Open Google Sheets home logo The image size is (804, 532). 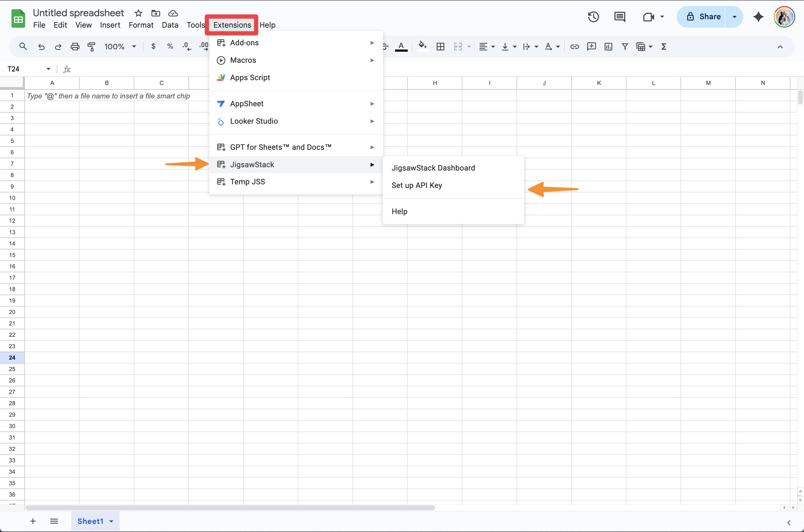(18, 19)
